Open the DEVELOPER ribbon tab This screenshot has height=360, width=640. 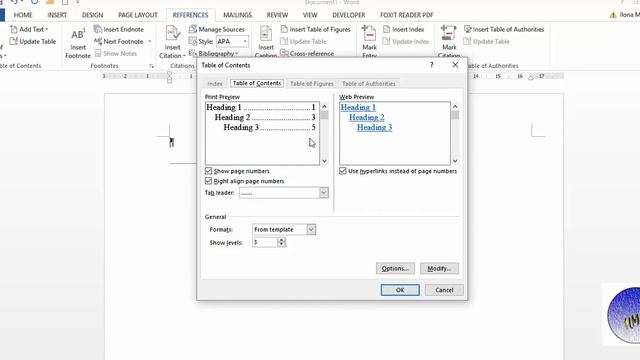pyautogui.click(x=349, y=15)
